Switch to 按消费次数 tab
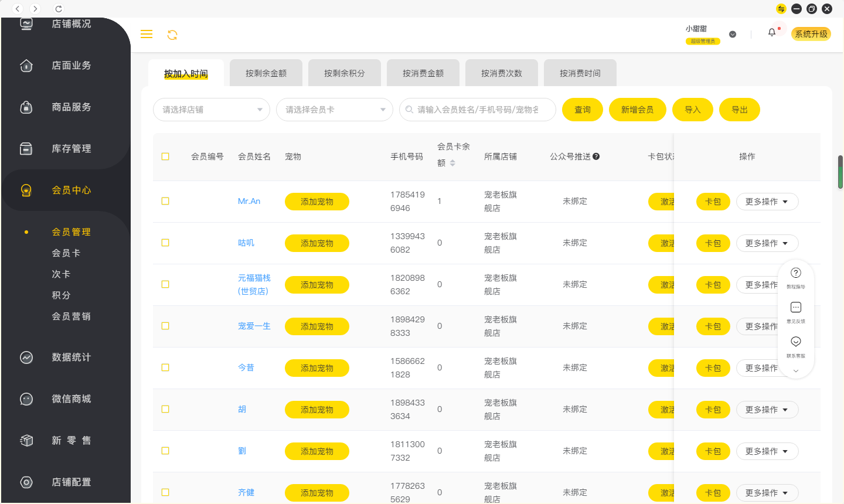 pos(502,73)
